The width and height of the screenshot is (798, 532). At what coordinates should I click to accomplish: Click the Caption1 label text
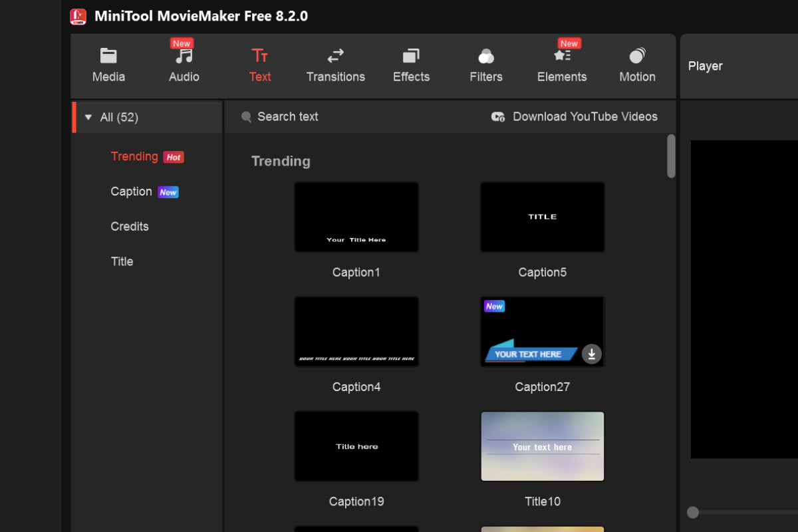click(356, 272)
